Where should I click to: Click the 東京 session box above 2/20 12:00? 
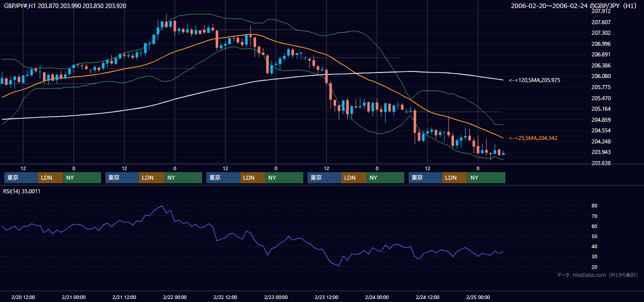pyautogui.click(x=21, y=178)
